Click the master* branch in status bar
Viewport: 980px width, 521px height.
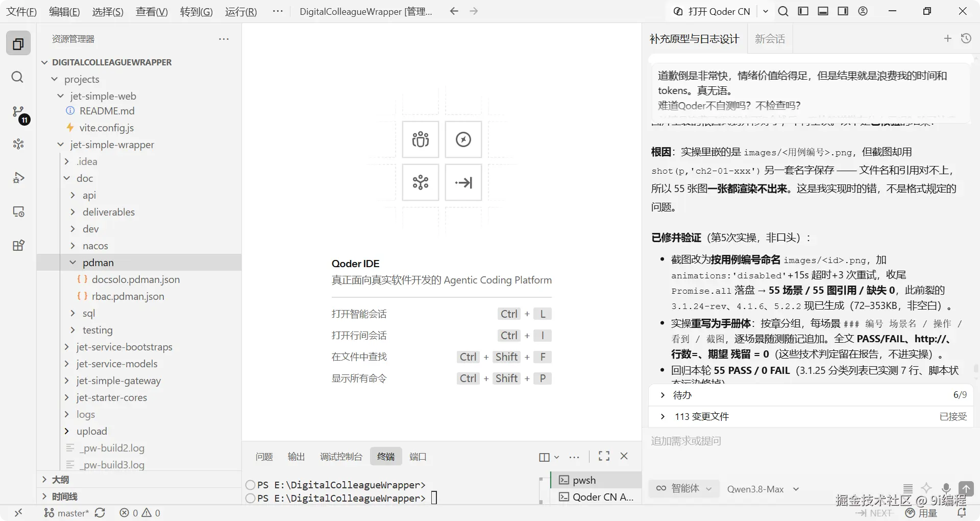point(66,513)
